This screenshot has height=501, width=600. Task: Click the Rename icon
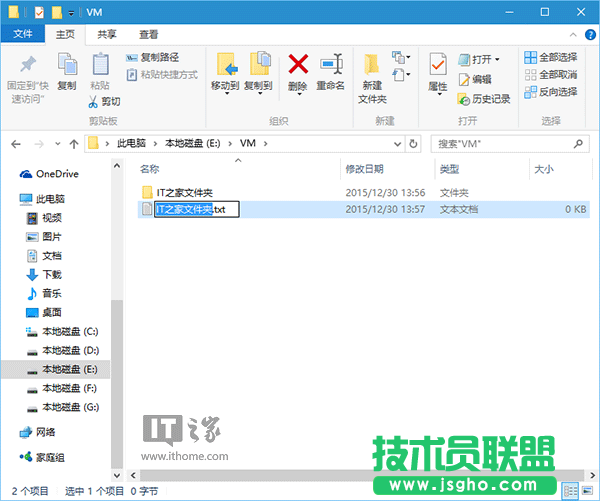click(x=331, y=64)
